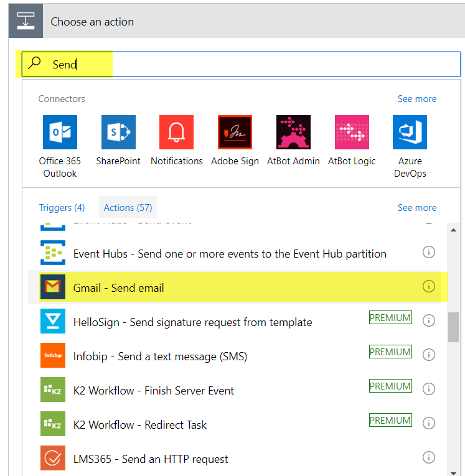Show info for Event Hubs partition action
The height and width of the screenshot is (476, 465).
tap(429, 252)
